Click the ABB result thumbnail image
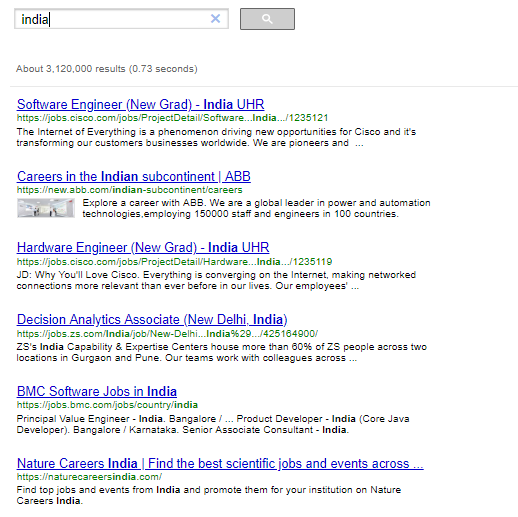The width and height of the screenshot is (518, 517). (46, 208)
